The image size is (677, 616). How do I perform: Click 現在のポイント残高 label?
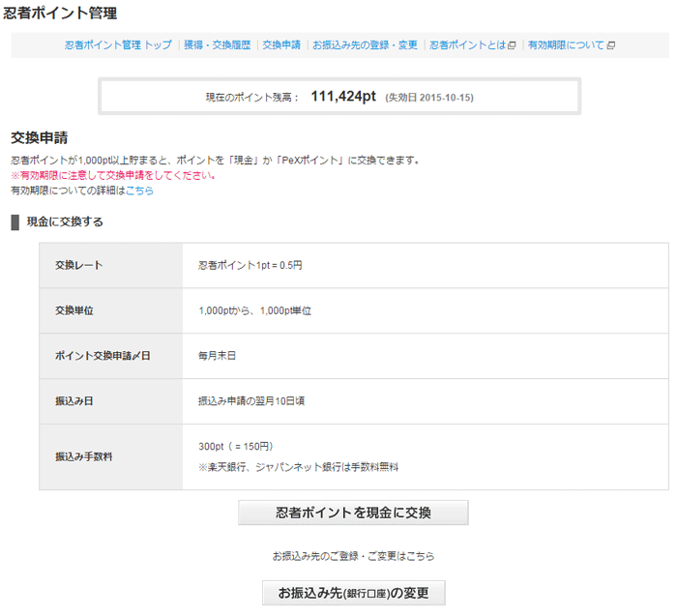coord(251,98)
